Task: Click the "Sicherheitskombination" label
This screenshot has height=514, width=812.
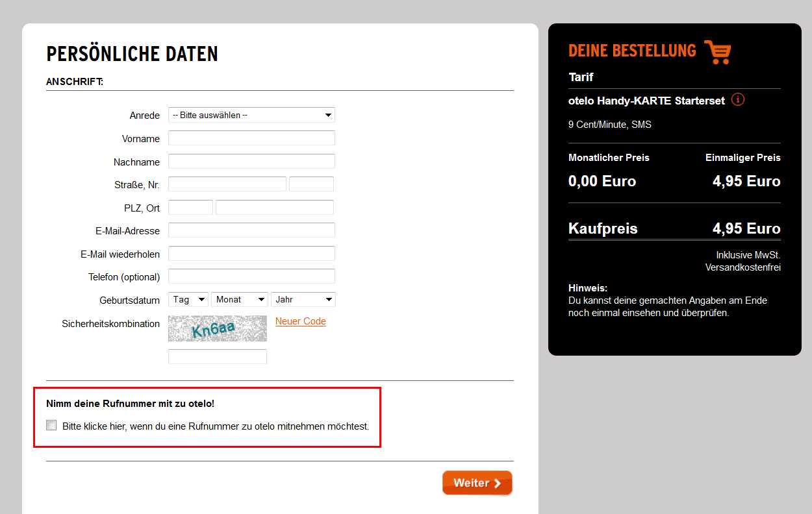Action: pos(110,323)
